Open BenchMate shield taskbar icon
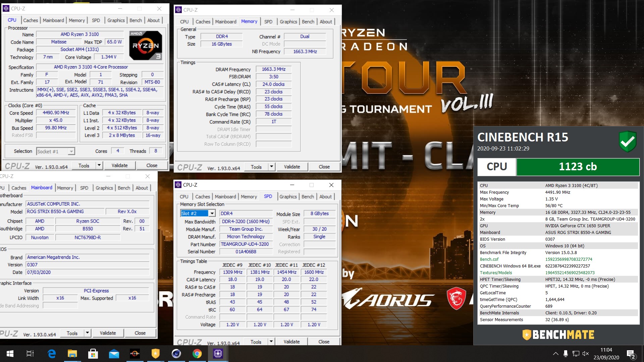This screenshot has height=362, width=644. (156, 354)
